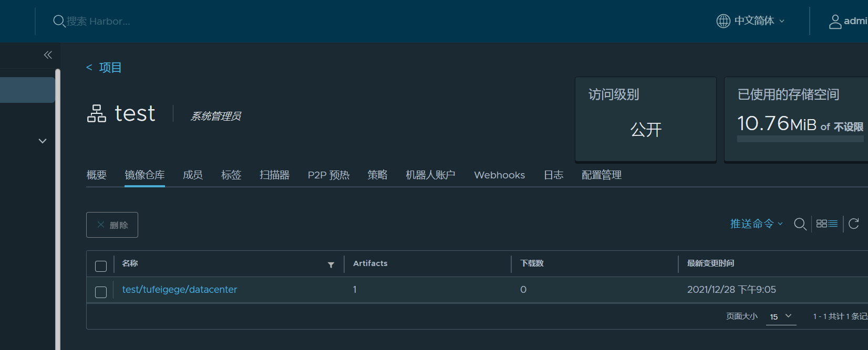868x350 pixels.
Task: Open the page size 15 dropdown
Action: (781, 316)
